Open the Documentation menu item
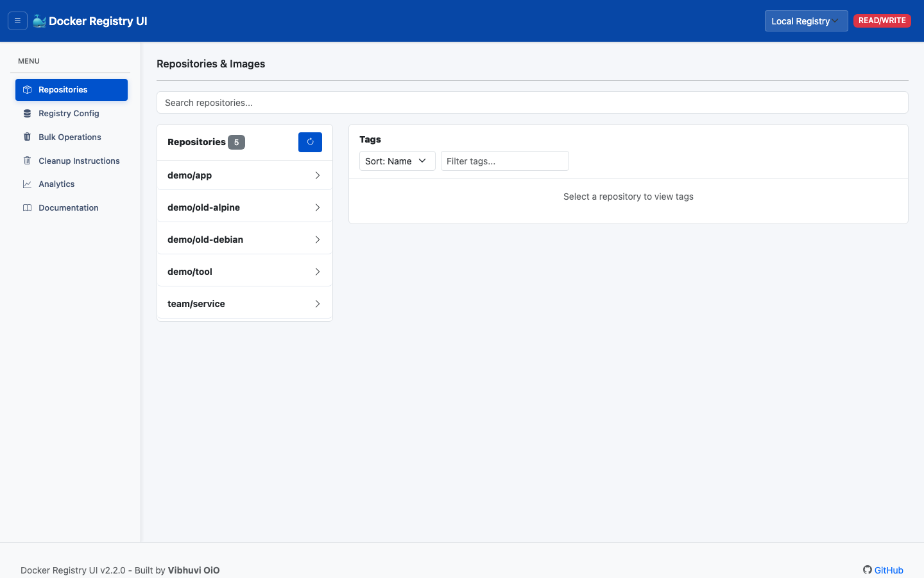 [x=71, y=208]
